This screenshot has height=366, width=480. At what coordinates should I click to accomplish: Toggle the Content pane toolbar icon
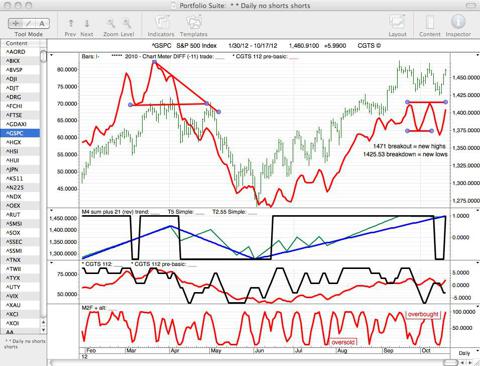point(430,23)
